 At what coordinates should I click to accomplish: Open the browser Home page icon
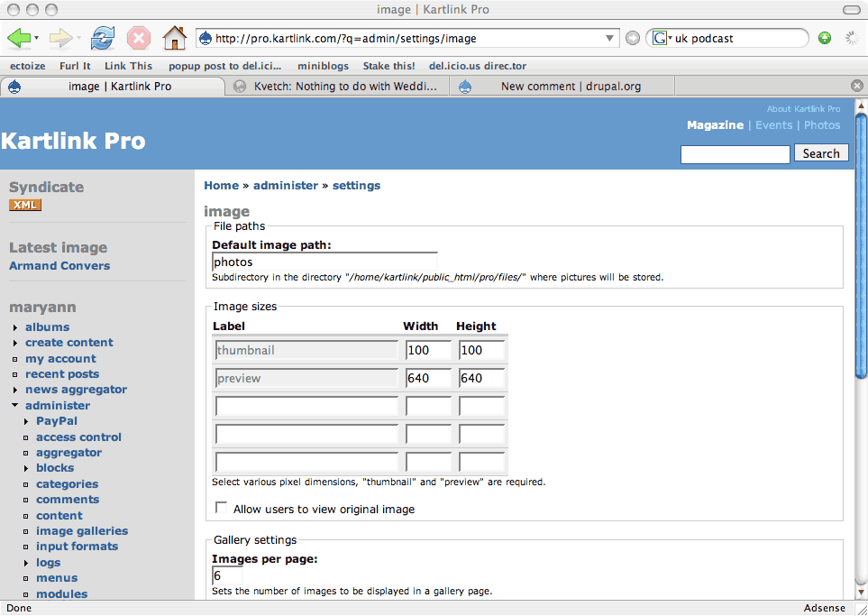pos(175,38)
